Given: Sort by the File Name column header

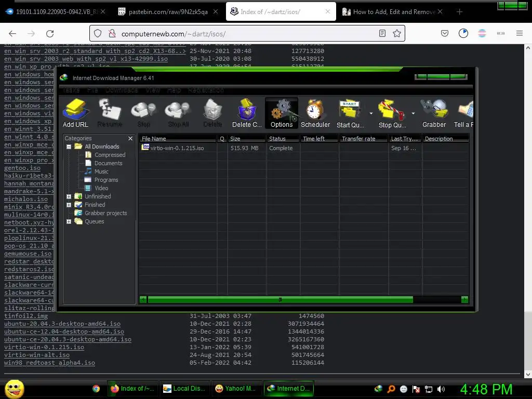Looking at the screenshot, I should coord(178,138).
